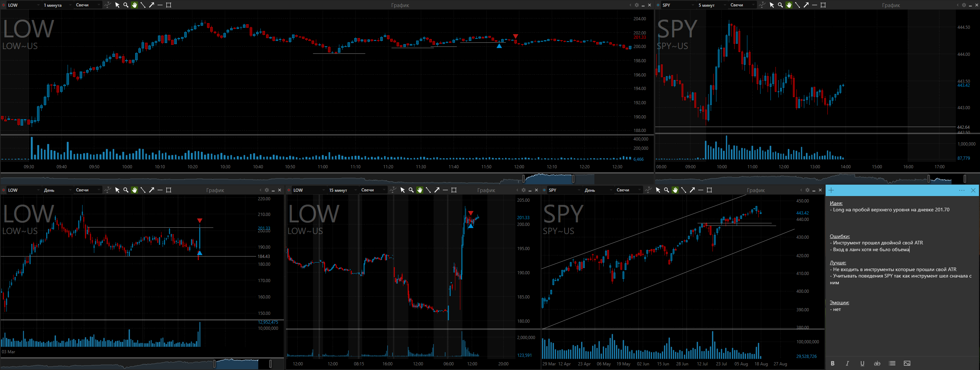Pick trend line tool in SPY 5 минут chart

click(x=798, y=5)
